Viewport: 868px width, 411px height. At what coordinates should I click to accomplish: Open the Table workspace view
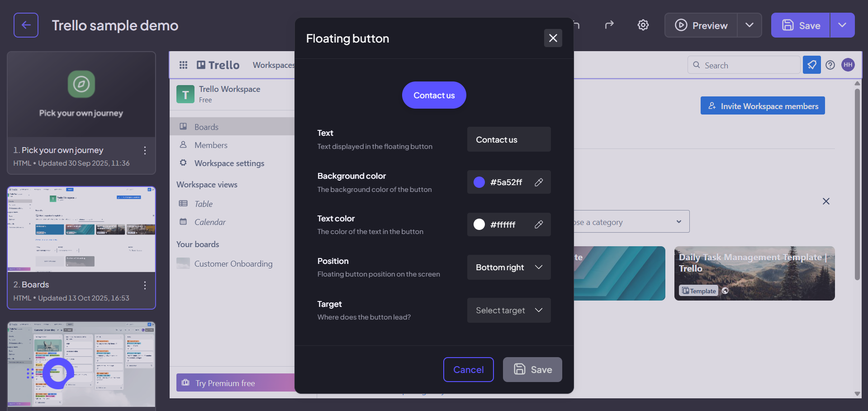[232, 204]
